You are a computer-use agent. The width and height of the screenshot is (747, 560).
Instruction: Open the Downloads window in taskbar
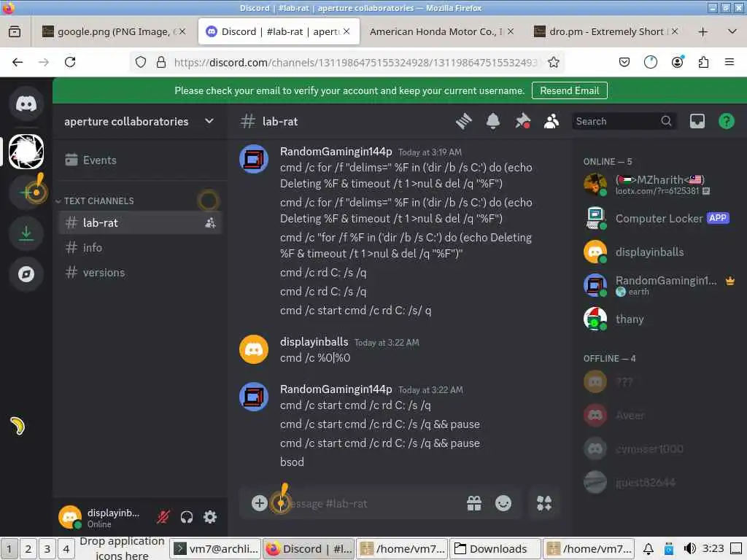(x=495, y=548)
